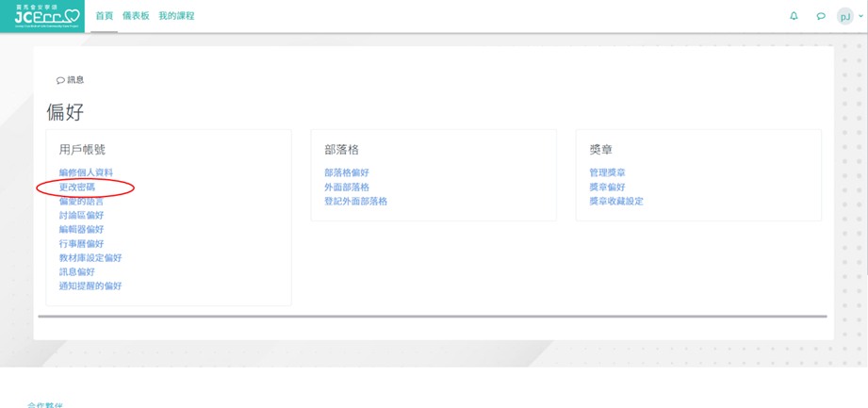Open 編輯器偏好 settings
Screen dimensions: 868x408
(x=81, y=229)
